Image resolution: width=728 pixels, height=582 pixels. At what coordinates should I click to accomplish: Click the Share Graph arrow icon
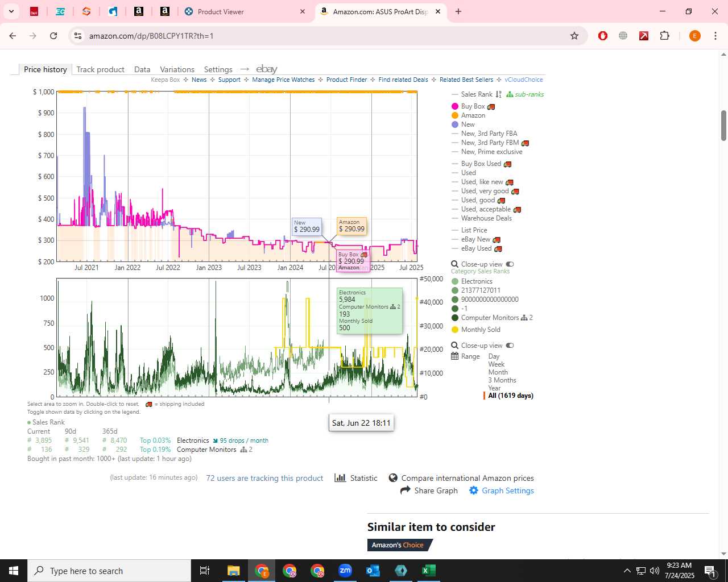point(406,490)
